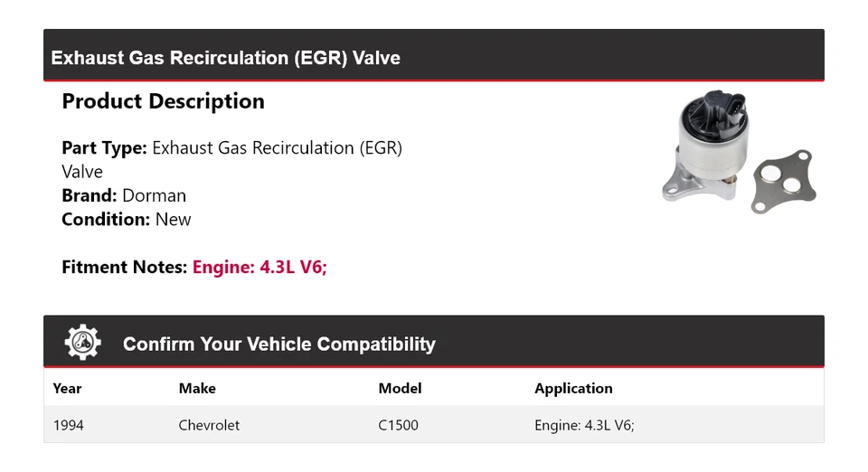Select the C1500 model cell
This screenshot has height=472, width=868.
tap(398, 425)
